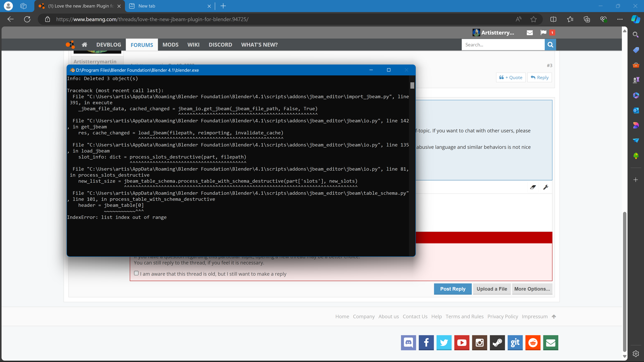This screenshot has width=644, height=362.
Task: Open the Contact Us footer link
Action: click(x=415, y=317)
